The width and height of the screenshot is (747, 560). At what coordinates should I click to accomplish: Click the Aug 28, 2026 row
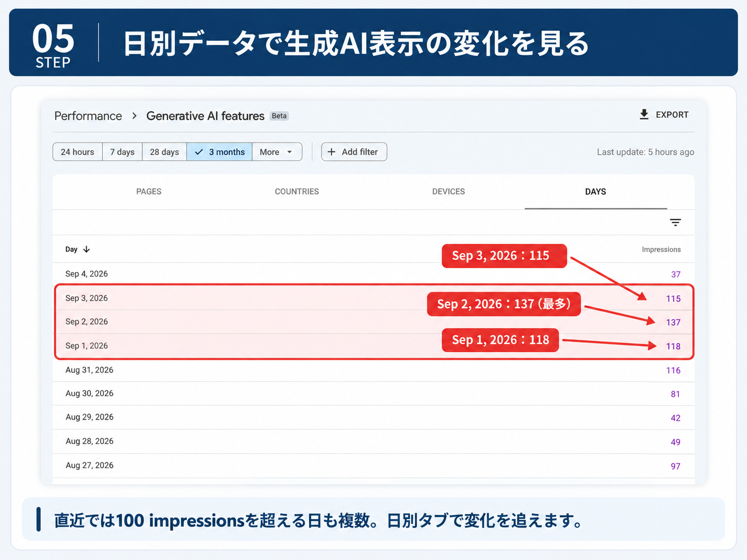[x=373, y=441]
